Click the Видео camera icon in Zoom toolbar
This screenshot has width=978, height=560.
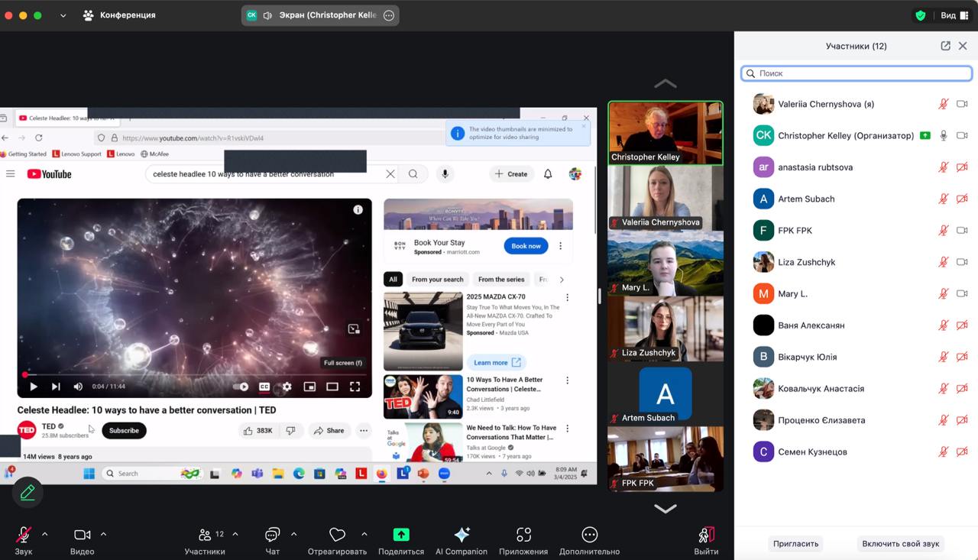pos(82,535)
